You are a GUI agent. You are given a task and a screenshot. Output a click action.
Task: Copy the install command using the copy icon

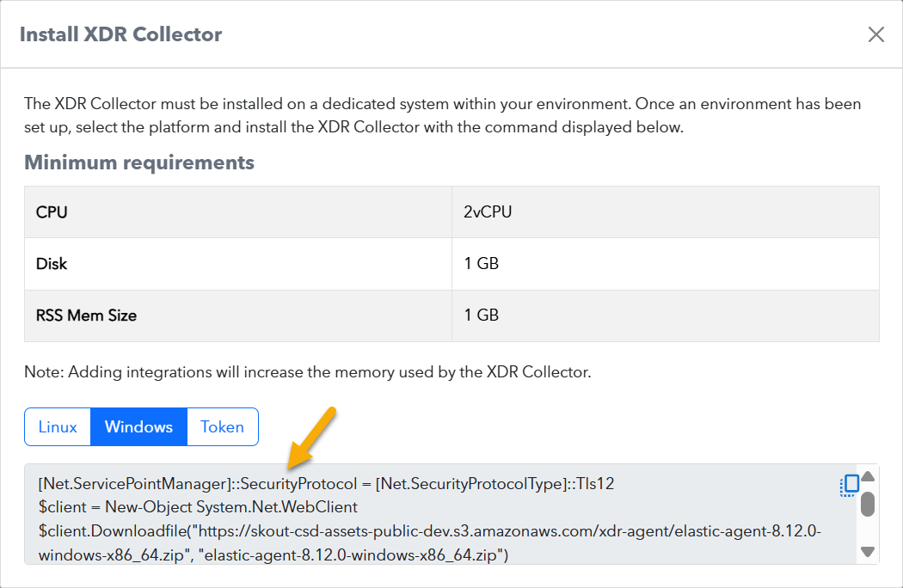tap(849, 486)
